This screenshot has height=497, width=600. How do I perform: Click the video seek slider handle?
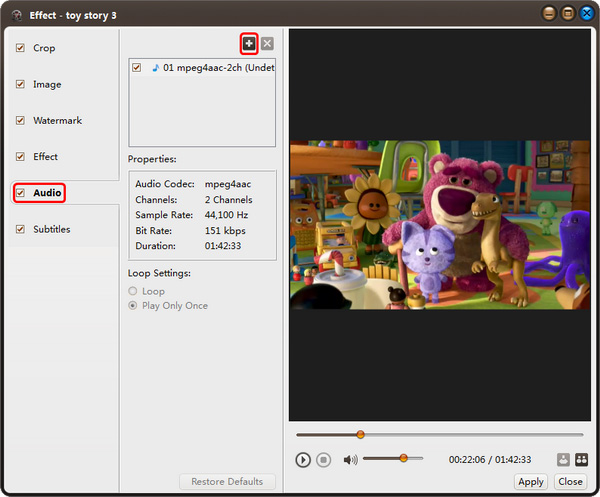pos(360,434)
